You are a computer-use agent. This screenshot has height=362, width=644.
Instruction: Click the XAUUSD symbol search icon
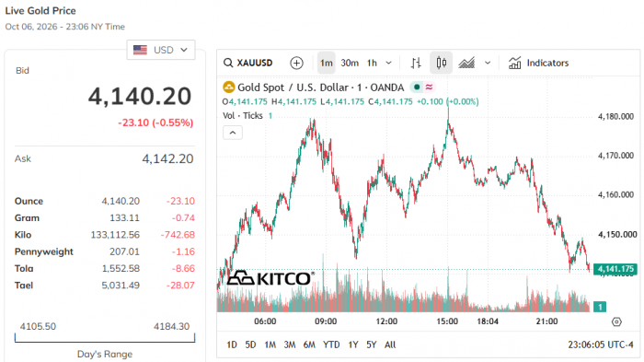click(x=228, y=63)
